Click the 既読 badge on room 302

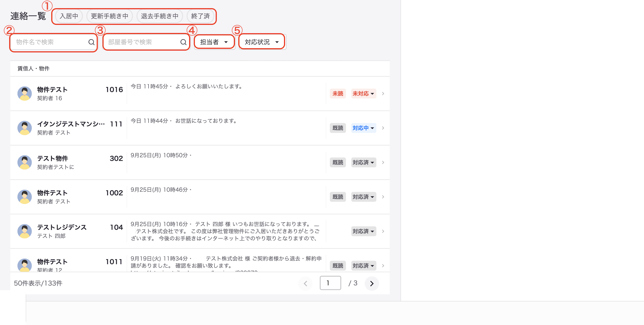coord(338,163)
